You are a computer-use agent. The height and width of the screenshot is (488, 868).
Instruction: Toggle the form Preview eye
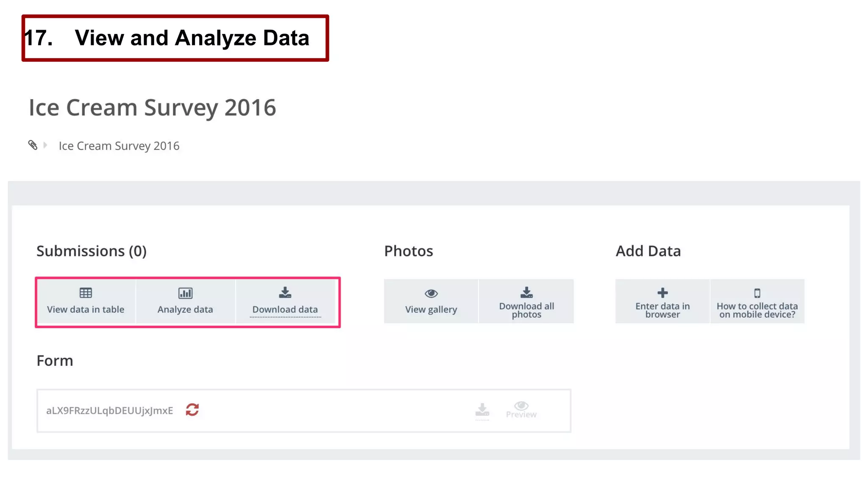pos(521,410)
